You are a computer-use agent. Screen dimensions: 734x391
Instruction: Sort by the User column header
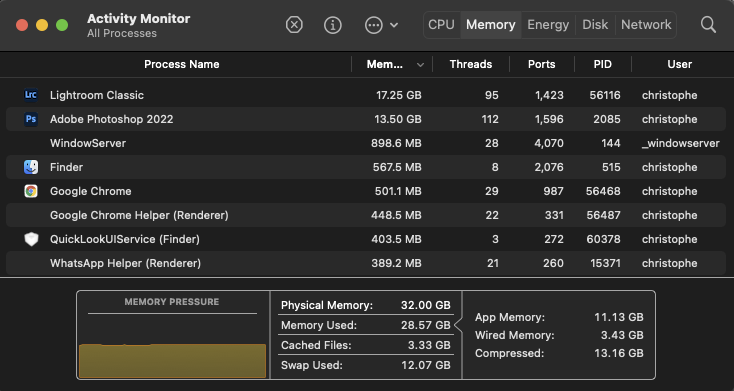(x=680, y=64)
